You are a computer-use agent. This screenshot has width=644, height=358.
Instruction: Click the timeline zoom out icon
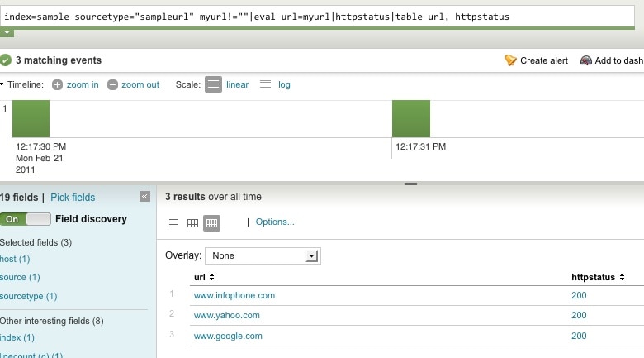(112, 84)
